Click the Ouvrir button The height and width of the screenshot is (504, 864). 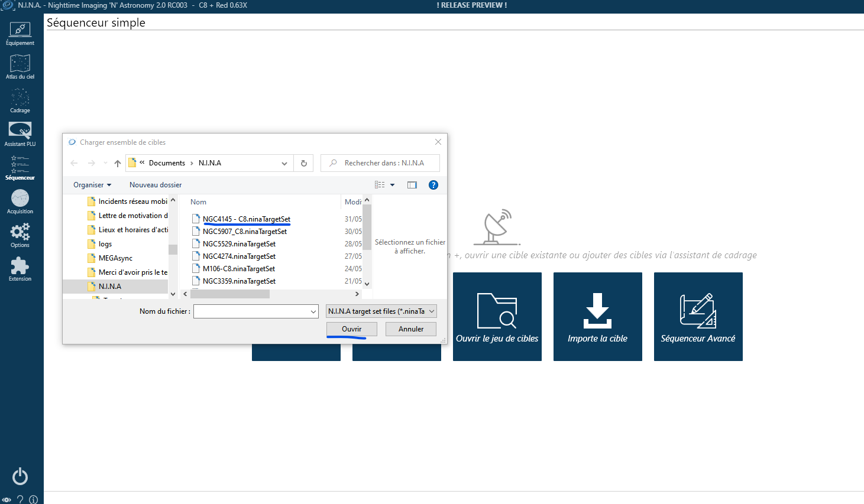click(352, 329)
